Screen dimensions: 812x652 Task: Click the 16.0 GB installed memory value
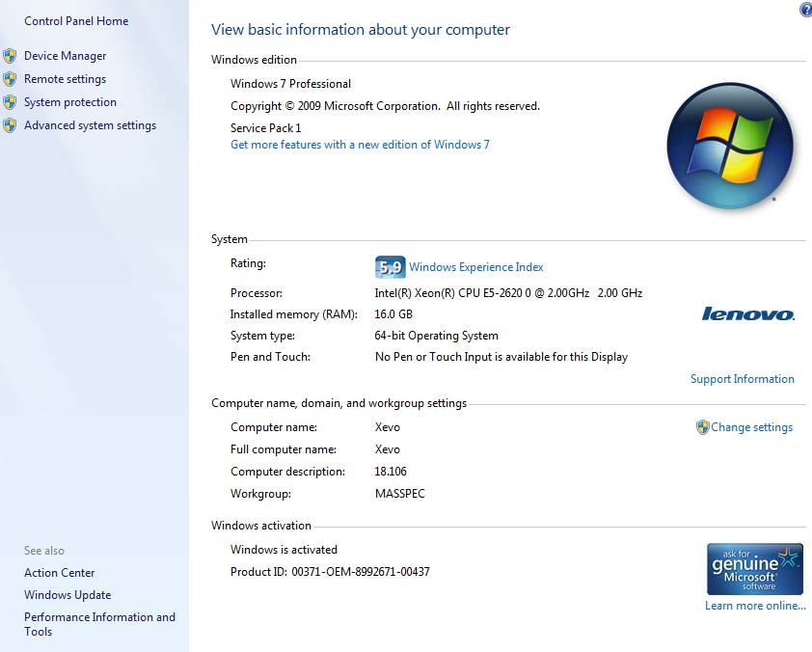click(393, 314)
